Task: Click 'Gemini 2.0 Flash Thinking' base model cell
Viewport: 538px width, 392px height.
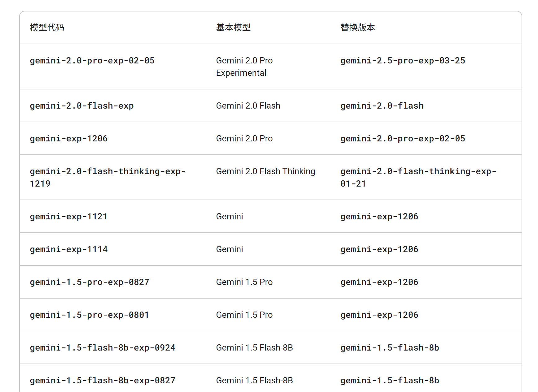Action: [266, 171]
